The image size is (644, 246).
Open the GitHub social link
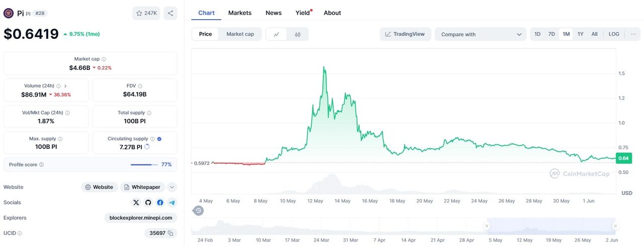click(148, 203)
